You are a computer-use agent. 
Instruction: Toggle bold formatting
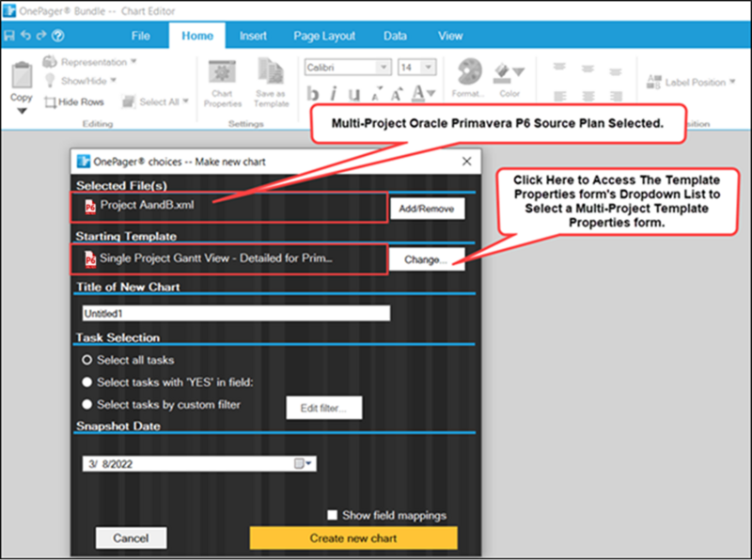pos(313,94)
